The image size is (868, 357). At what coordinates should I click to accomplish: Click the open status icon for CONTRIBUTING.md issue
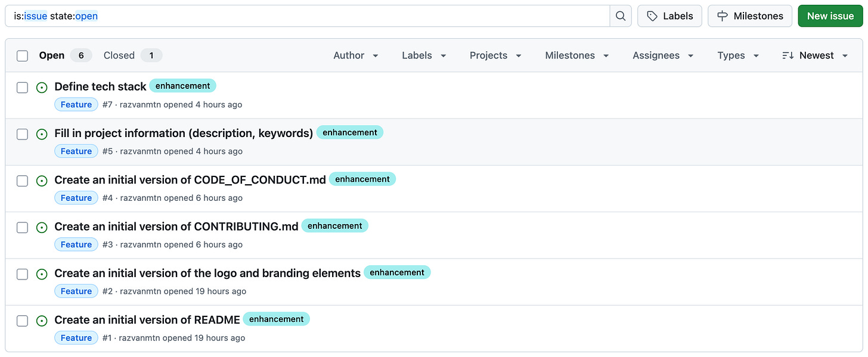42,228
